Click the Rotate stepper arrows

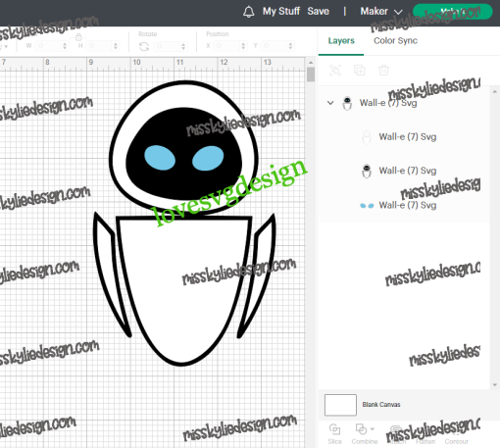tap(183, 47)
